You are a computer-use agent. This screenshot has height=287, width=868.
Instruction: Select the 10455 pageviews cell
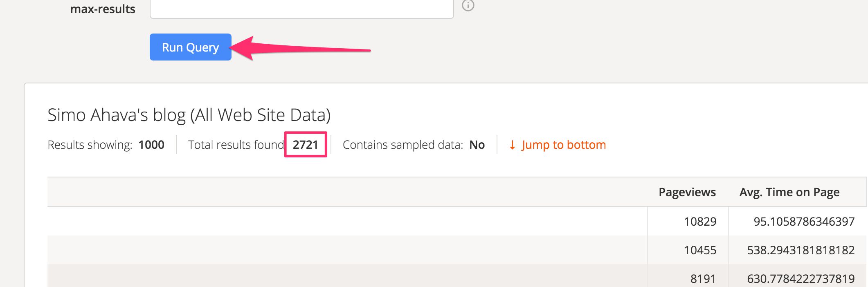(700, 250)
